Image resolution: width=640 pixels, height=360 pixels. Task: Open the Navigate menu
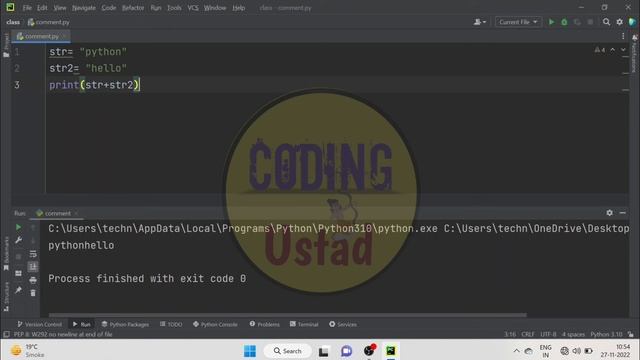[84, 8]
